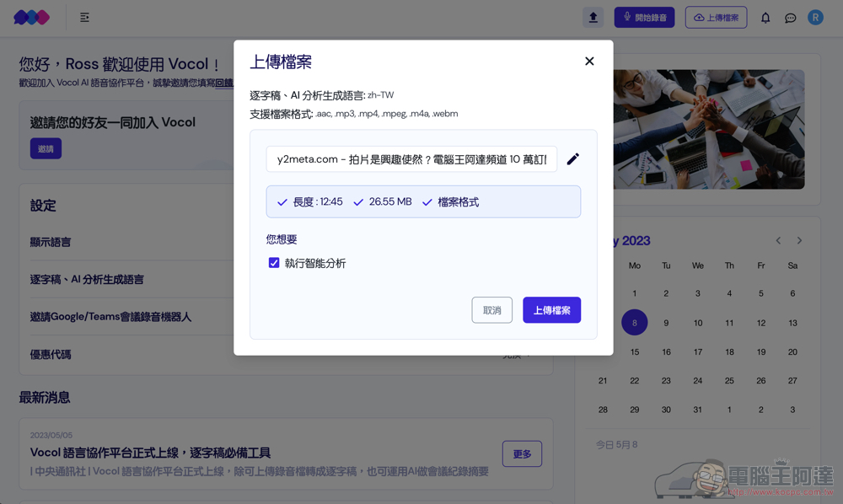Click the upload arrow icon in header

coord(593,18)
